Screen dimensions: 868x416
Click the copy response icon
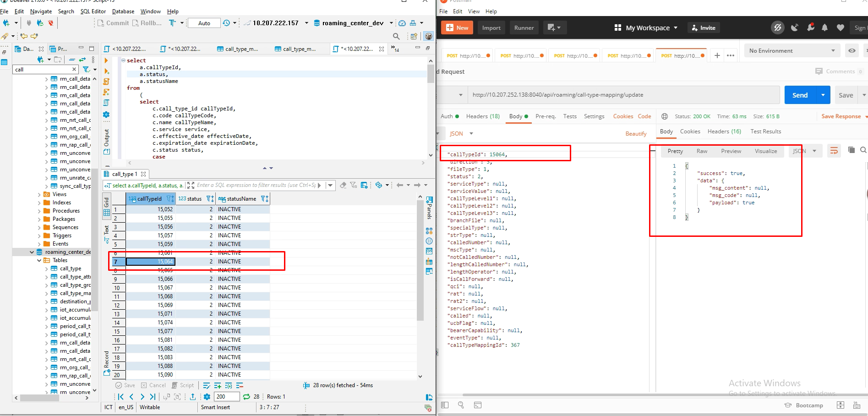pos(851,150)
